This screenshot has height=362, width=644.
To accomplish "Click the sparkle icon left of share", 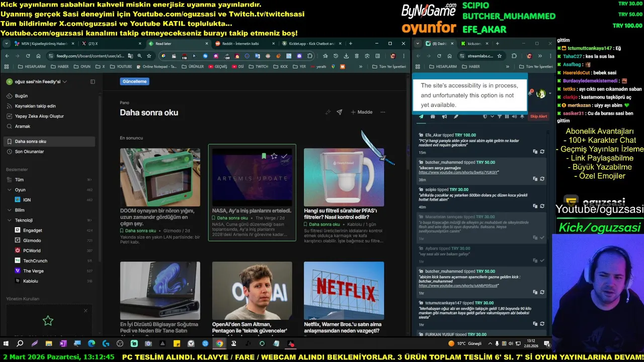I will (328, 112).
